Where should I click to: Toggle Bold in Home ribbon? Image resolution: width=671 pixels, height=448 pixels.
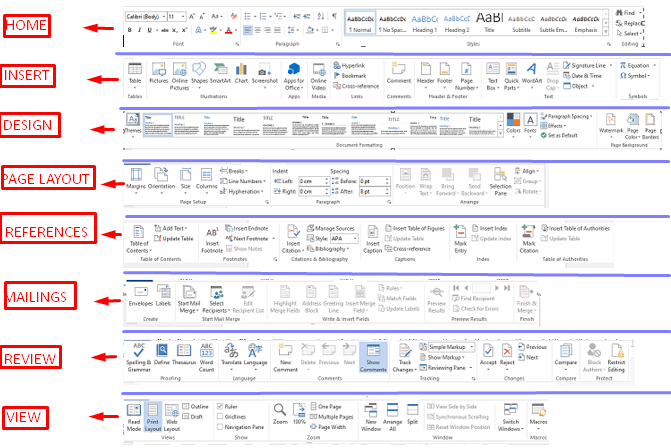(x=130, y=30)
